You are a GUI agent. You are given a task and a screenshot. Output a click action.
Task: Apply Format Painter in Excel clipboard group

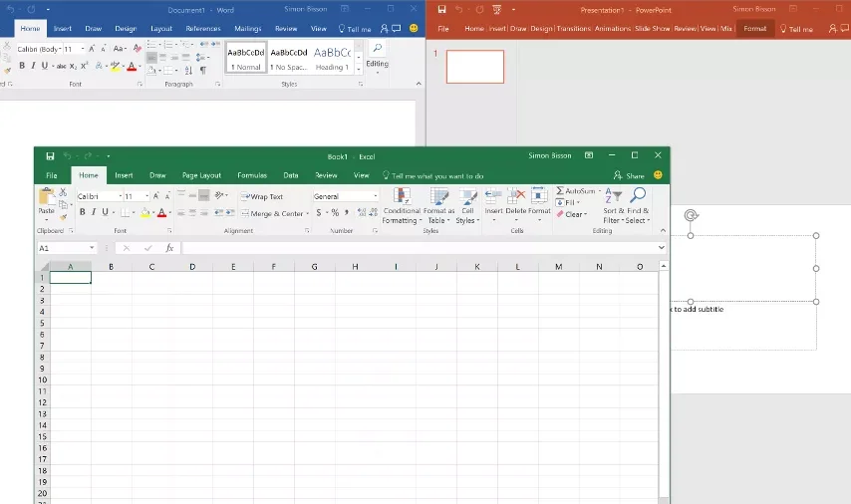coord(63,217)
